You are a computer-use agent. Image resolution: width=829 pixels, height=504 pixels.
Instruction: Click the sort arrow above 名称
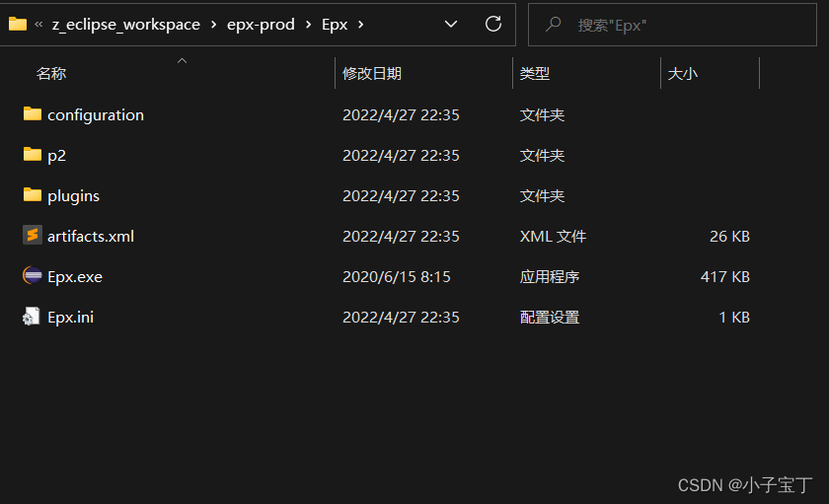click(182, 61)
